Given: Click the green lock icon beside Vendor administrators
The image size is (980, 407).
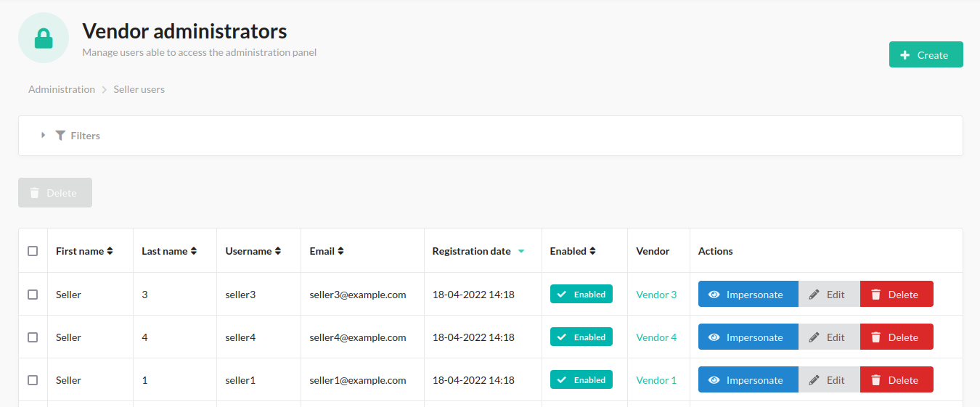Looking at the screenshot, I should pos(44,38).
